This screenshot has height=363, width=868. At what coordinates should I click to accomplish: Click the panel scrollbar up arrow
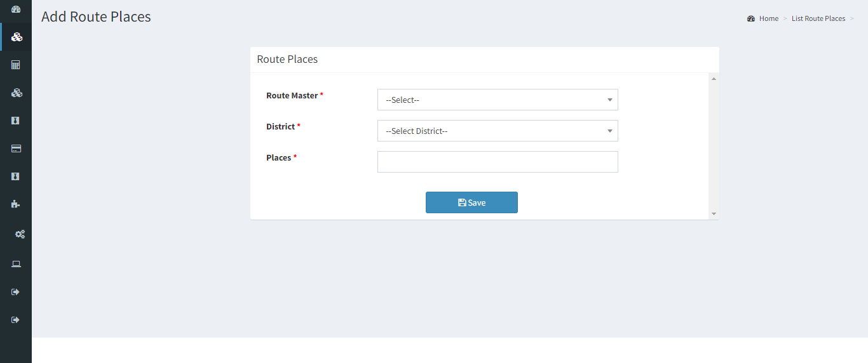(714, 79)
